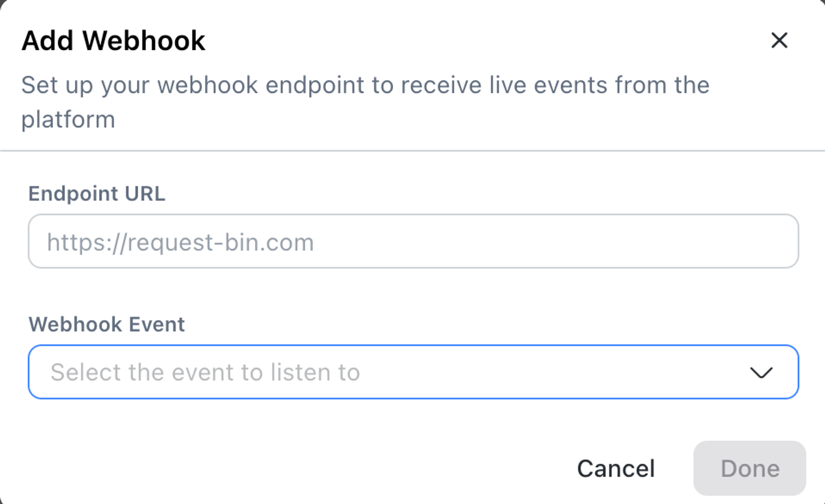Click the X icon in the dialog header
The width and height of the screenshot is (825, 504).
[779, 40]
